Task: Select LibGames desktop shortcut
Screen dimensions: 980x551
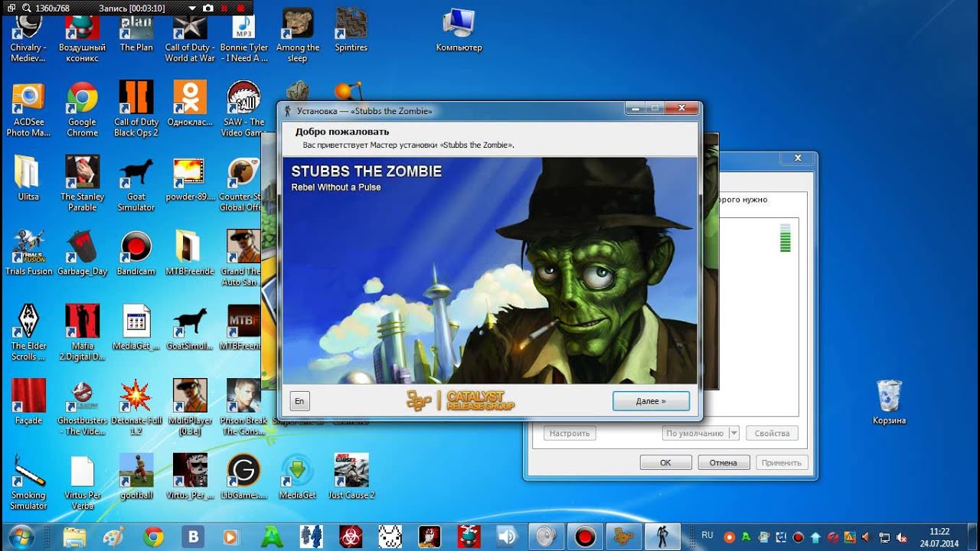Action: [x=243, y=477]
